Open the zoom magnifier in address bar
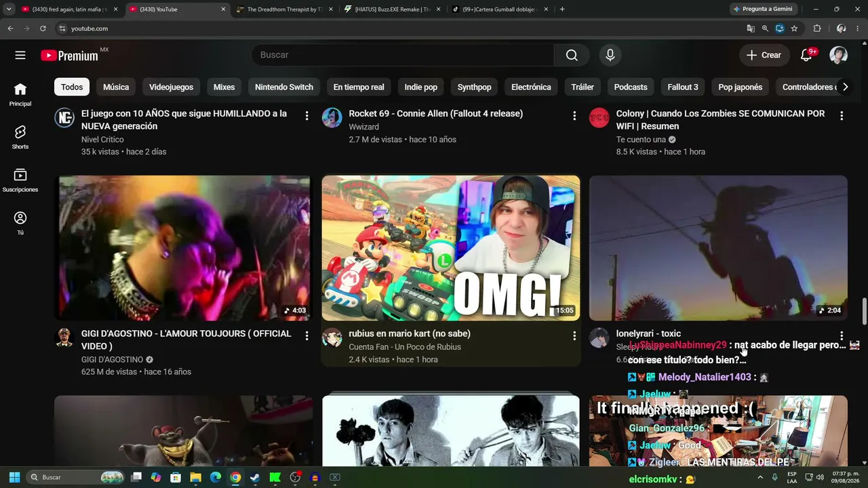Image resolution: width=868 pixels, height=488 pixels. click(x=765, y=28)
